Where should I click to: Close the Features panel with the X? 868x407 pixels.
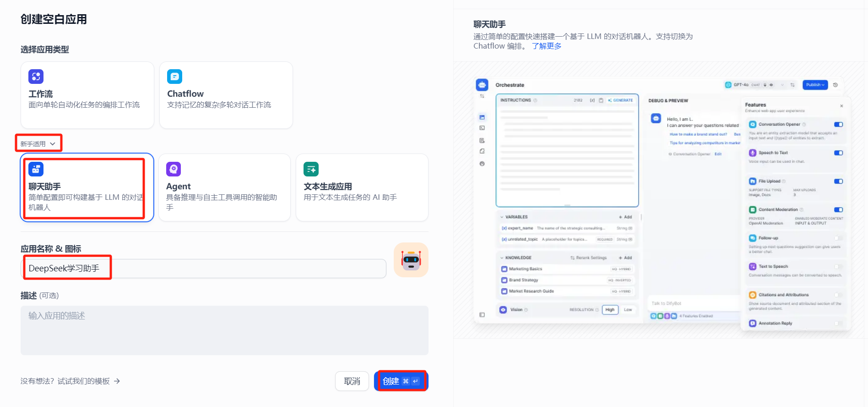pos(841,106)
